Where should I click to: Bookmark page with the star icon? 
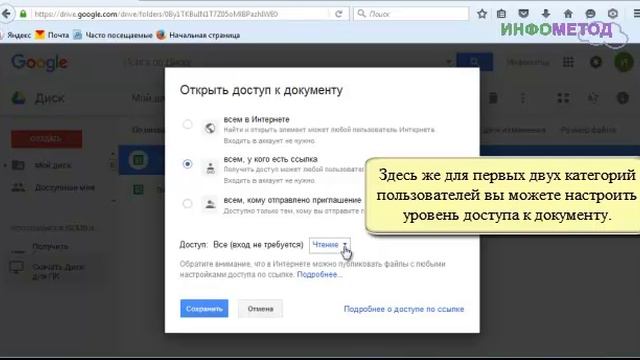pyautogui.click(x=482, y=14)
